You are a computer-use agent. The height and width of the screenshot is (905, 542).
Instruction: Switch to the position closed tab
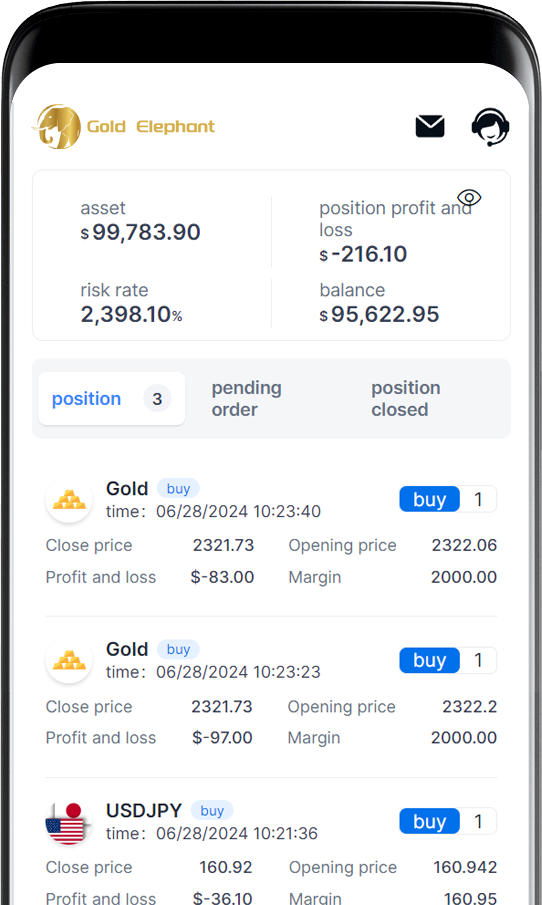[x=406, y=399]
